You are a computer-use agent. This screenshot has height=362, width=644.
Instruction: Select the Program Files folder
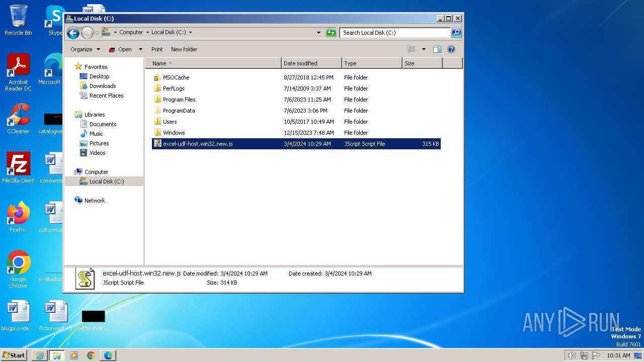[x=296, y=100]
